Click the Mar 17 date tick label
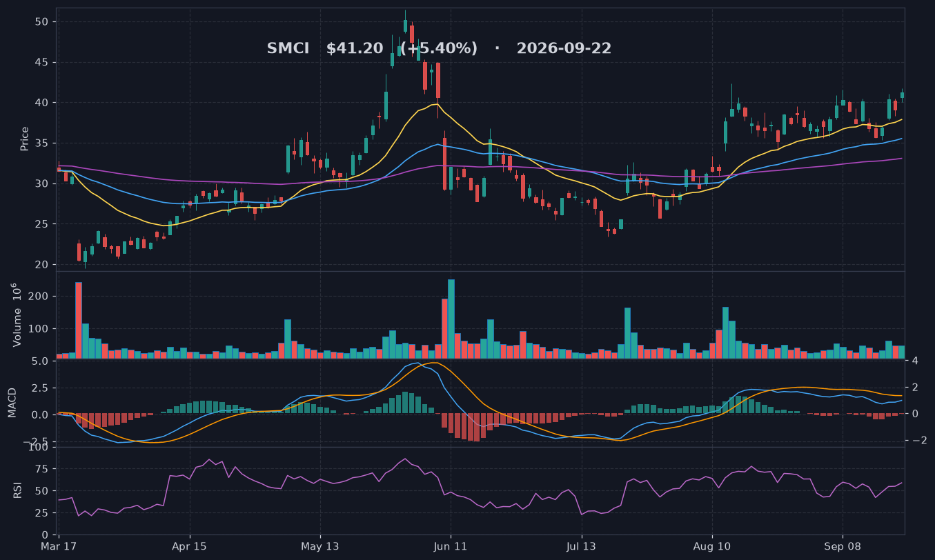935x560 pixels. pyautogui.click(x=59, y=546)
